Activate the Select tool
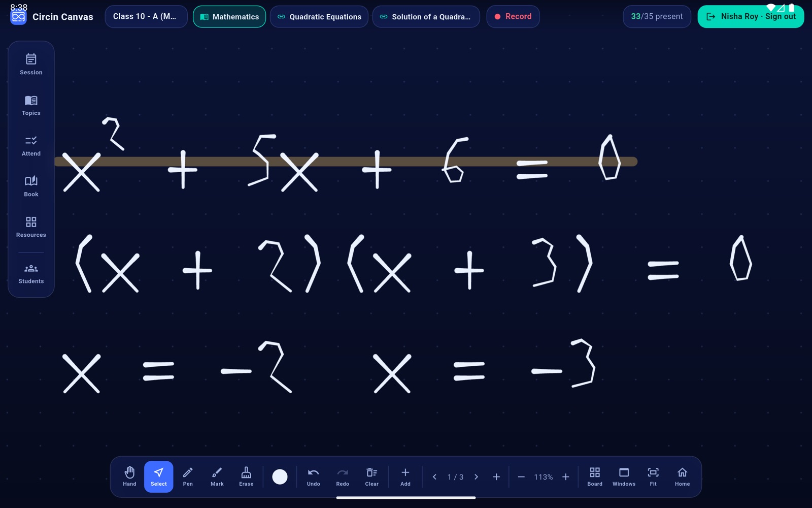Image resolution: width=812 pixels, height=508 pixels. 159,477
